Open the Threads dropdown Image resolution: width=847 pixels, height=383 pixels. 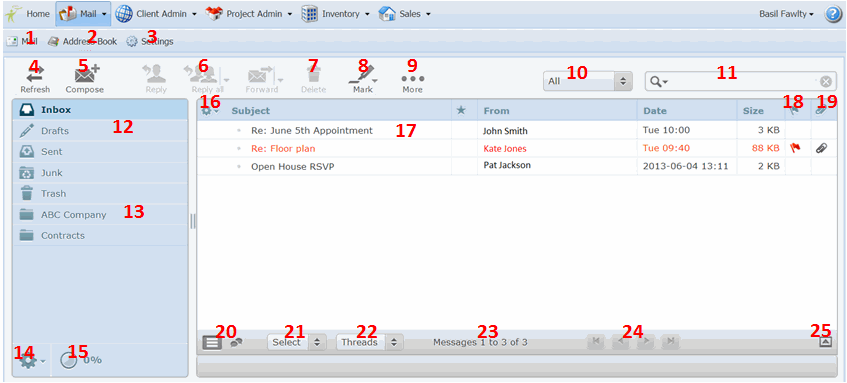coord(369,342)
